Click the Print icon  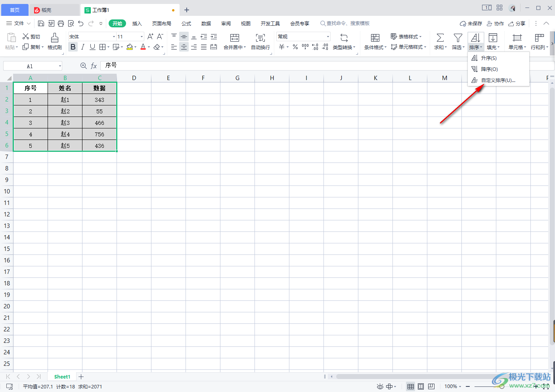[x=61, y=24]
